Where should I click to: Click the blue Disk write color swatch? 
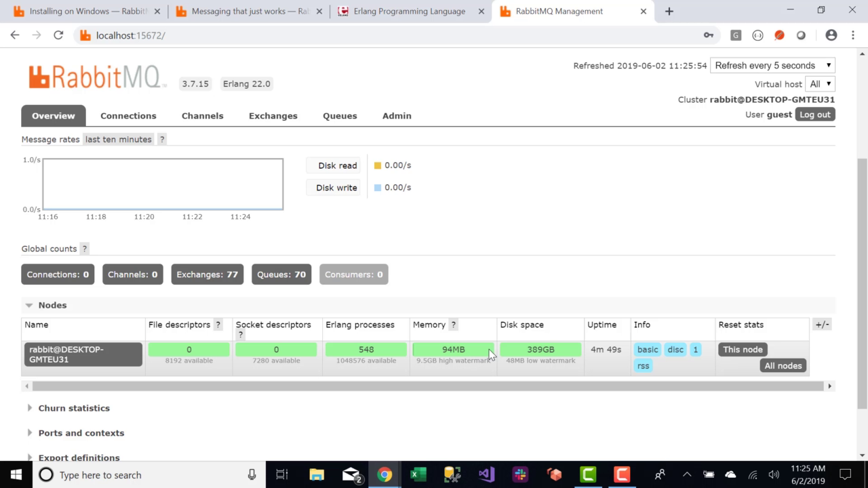378,188
